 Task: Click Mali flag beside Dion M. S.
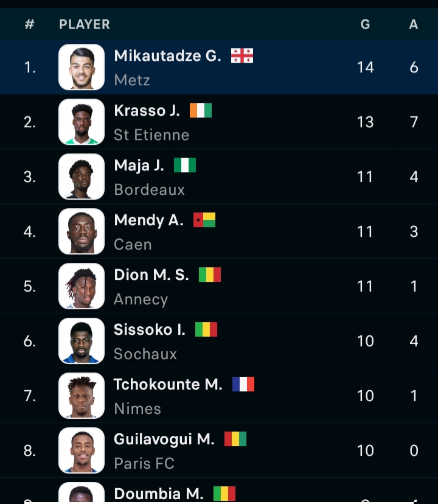(x=210, y=275)
